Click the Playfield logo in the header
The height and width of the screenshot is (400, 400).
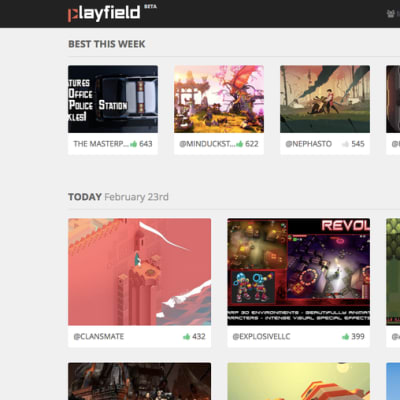point(104,13)
